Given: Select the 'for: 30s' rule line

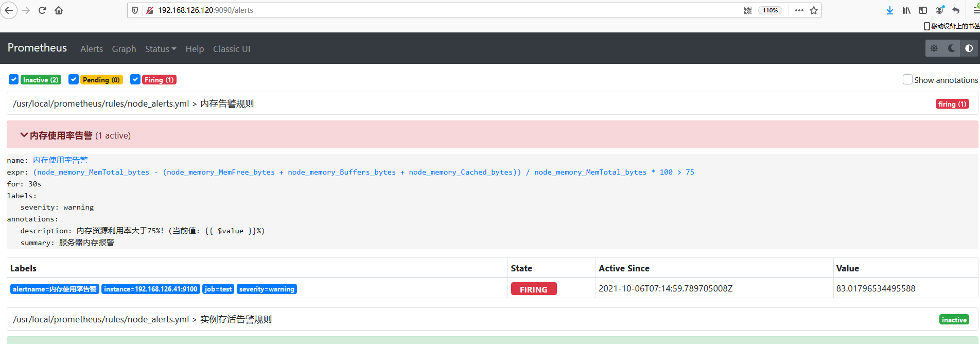Looking at the screenshot, I should tap(24, 184).
